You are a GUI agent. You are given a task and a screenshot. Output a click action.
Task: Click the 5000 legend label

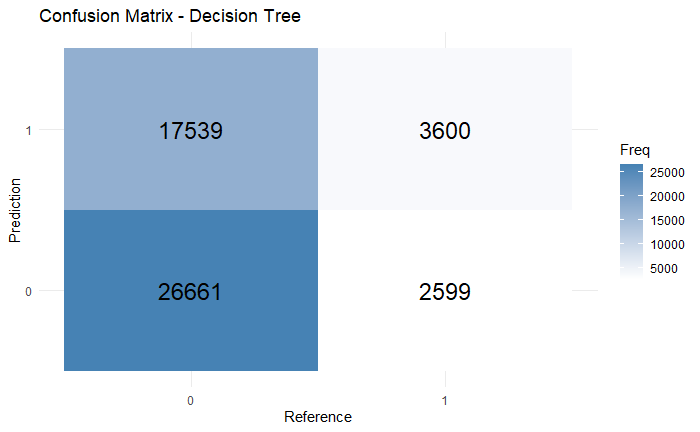666,268
